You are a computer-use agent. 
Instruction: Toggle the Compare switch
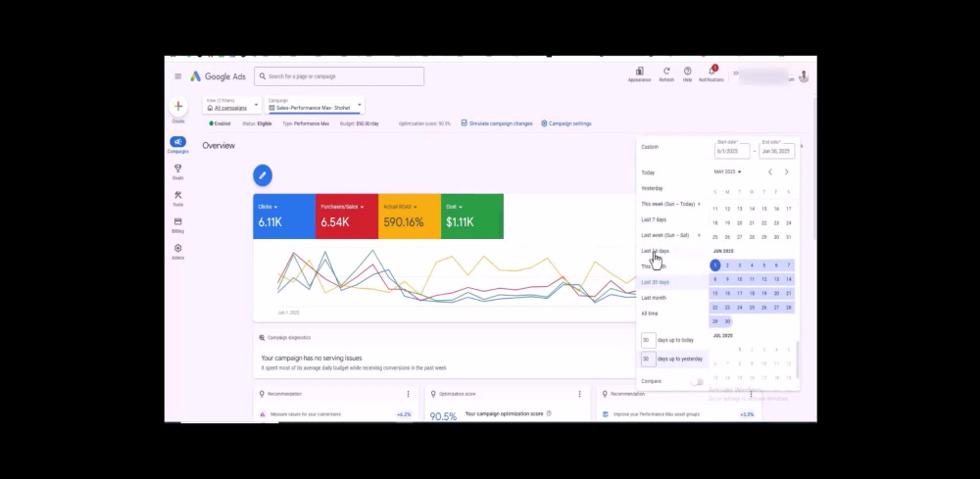pyautogui.click(x=698, y=381)
